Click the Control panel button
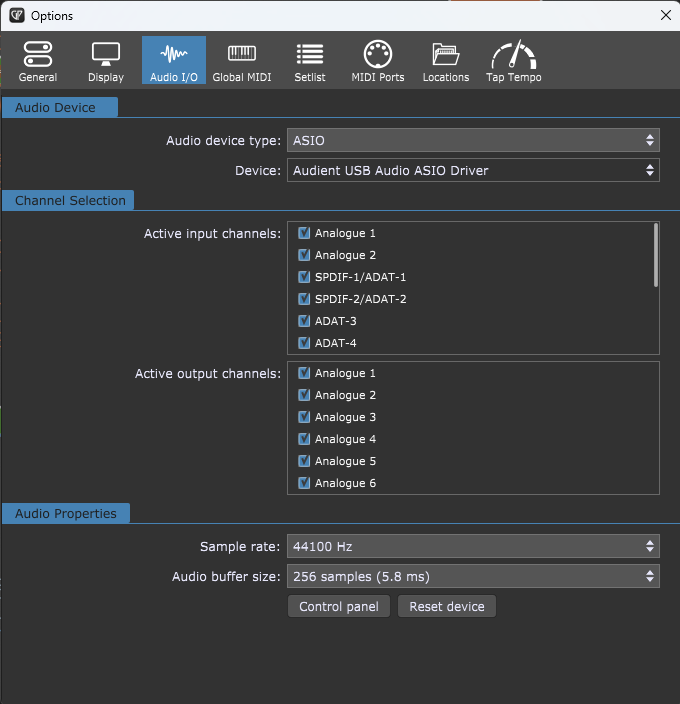Image resolution: width=680 pixels, height=704 pixels. pos(339,607)
